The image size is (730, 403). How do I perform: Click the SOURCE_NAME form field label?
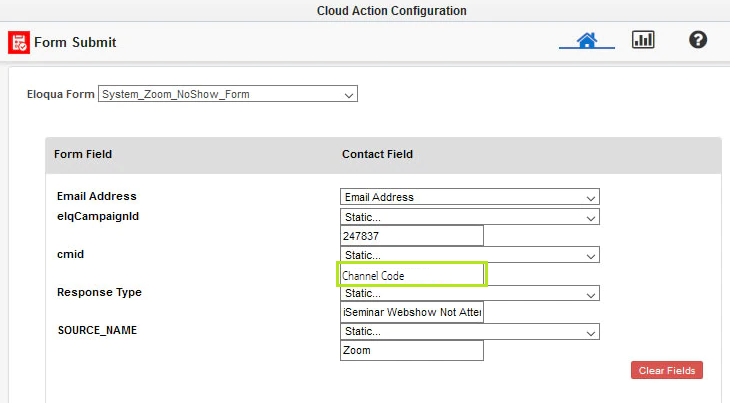96,330
